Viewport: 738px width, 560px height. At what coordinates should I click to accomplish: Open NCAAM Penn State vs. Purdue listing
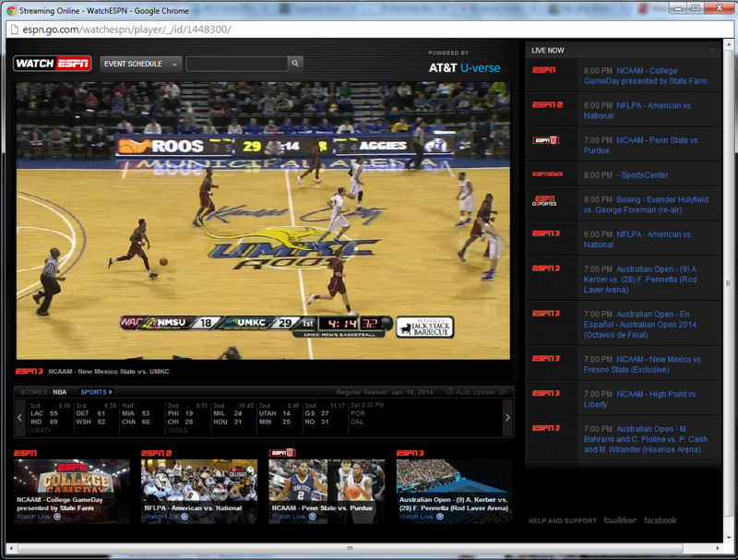click(641, 146)
